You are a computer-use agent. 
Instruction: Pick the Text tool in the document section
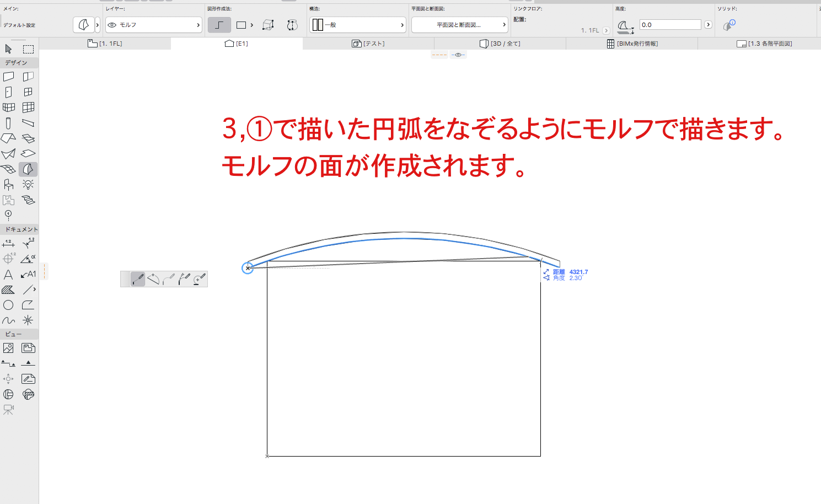[8, 274]
